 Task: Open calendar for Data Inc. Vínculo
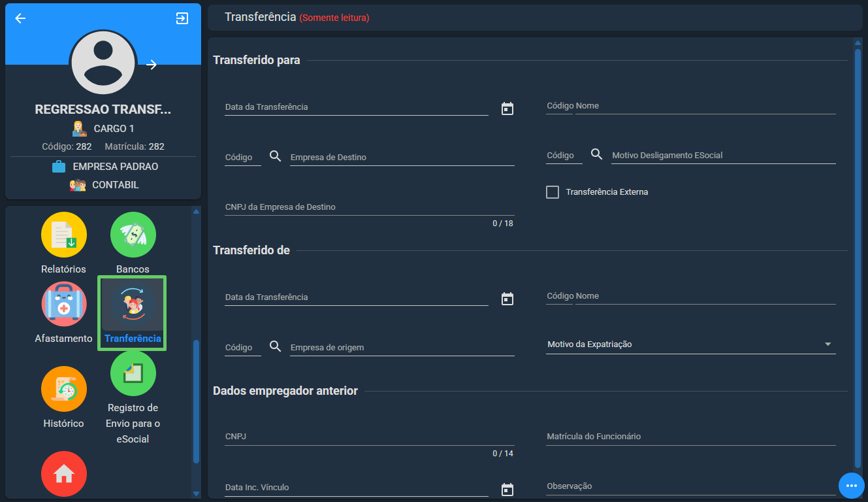pos(507,489)
